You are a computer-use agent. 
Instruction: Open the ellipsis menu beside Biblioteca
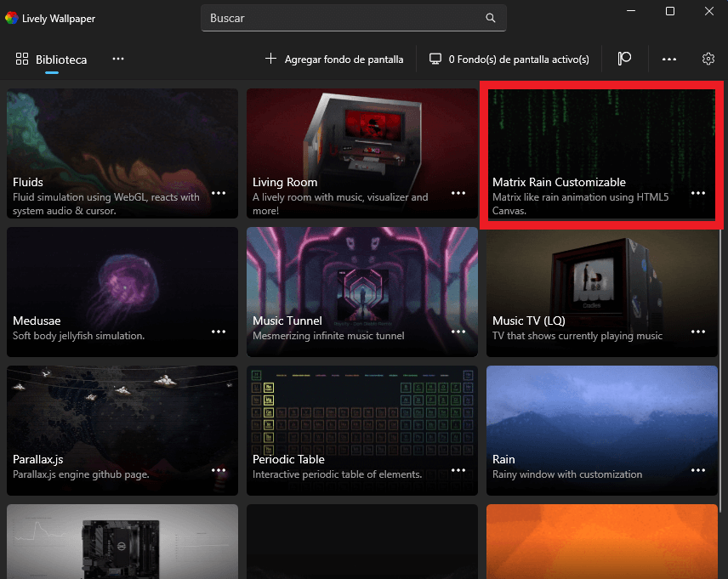click(x=118, y=59)
